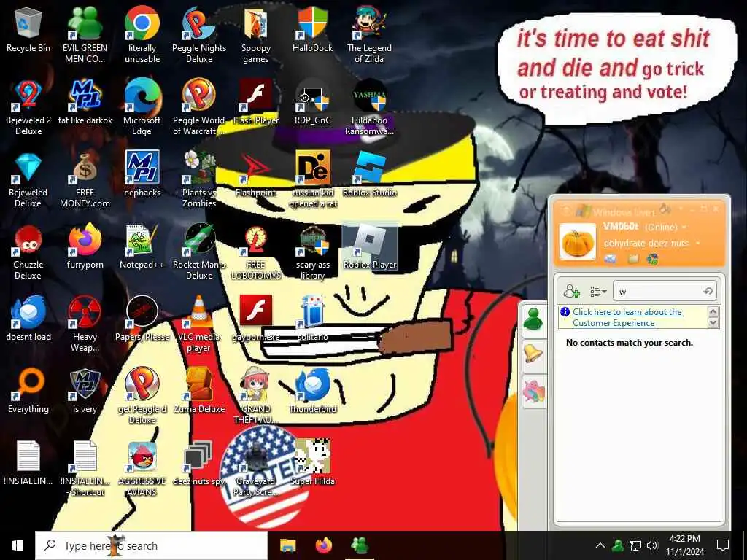Click the MSN Today globe icon in Messenger

pos(652,259)
